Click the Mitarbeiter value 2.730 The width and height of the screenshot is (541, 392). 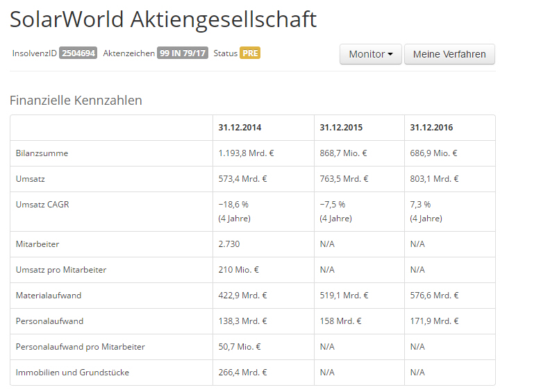tap(229, 244)
